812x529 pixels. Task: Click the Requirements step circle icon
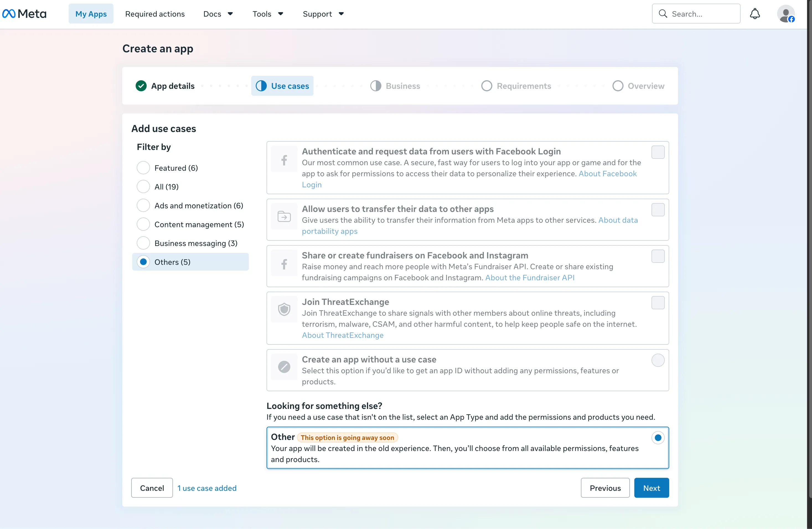(x=487, y=86)
